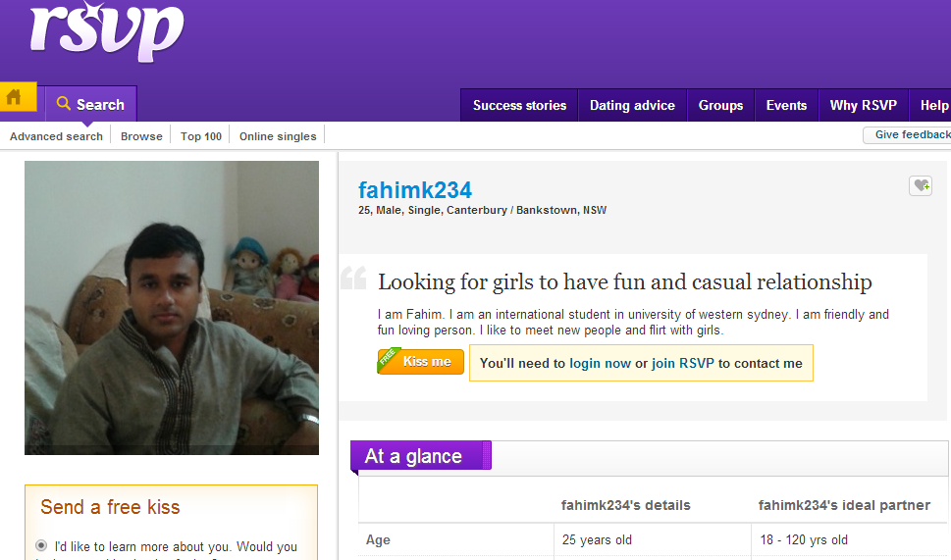Click the Help menu item
Screen dimensions: 951x560
(932, 106)
